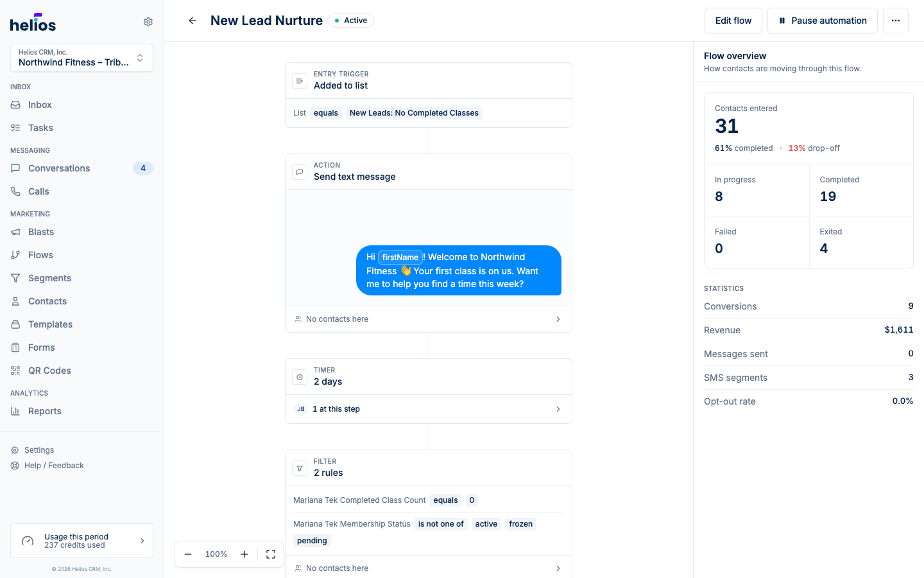
Task: Expand the 1 at this step row
Action: coord(429,409)
